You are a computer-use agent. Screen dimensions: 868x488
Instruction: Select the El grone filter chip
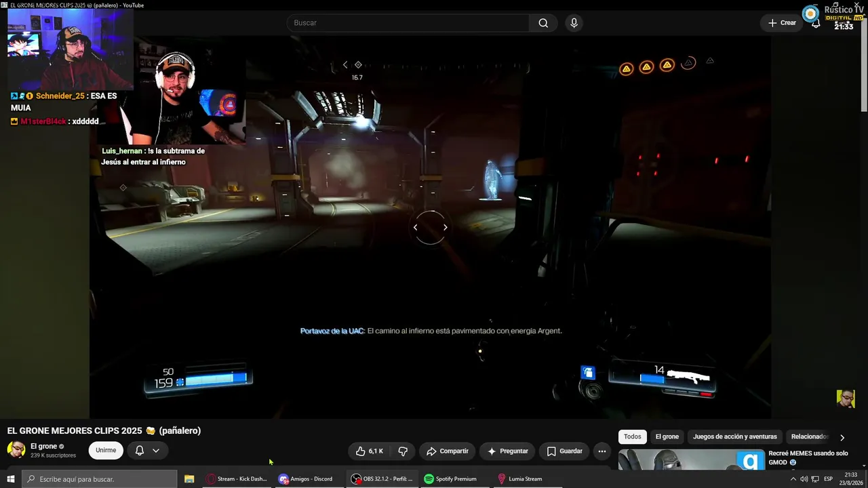[x=667, y=437]
